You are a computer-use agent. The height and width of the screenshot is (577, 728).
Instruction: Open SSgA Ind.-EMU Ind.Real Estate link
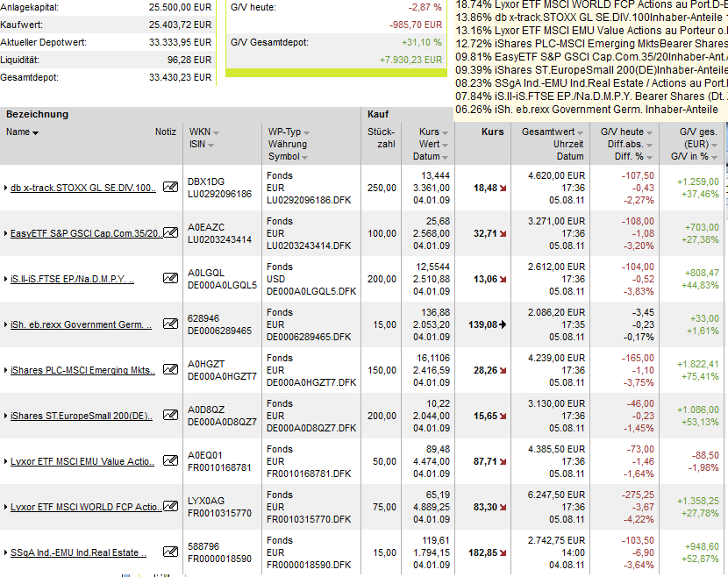pyautogui.click(x=78, y=552)
